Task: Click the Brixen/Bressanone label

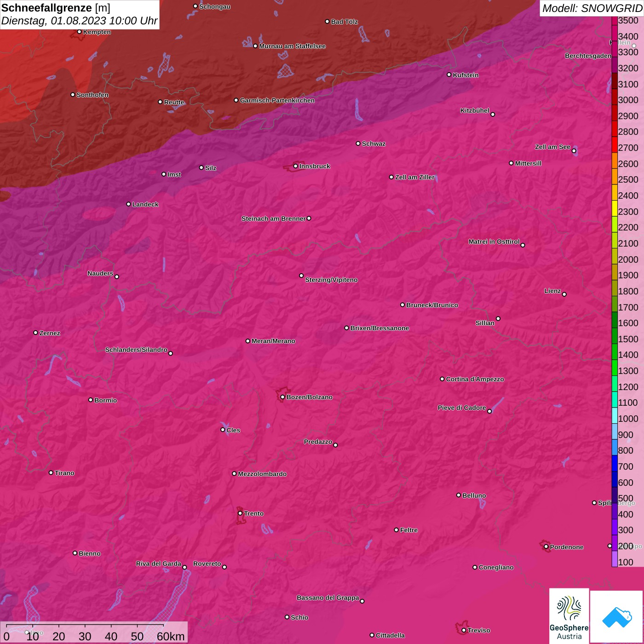Action: click(379, 328)
